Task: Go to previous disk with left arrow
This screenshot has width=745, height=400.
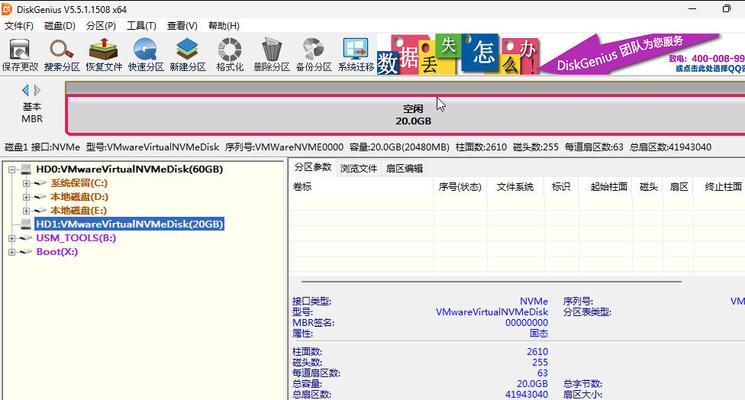Action: pos(25,90)
